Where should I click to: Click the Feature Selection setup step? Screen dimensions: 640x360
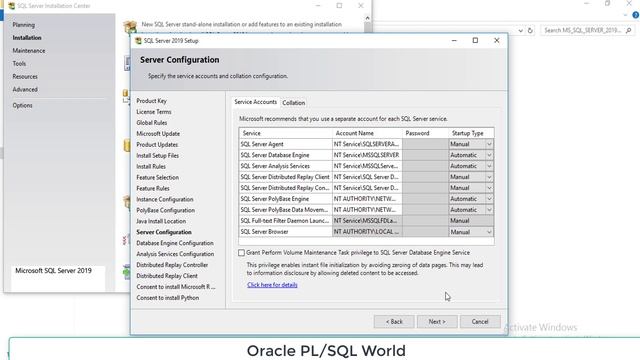point(158,178)
